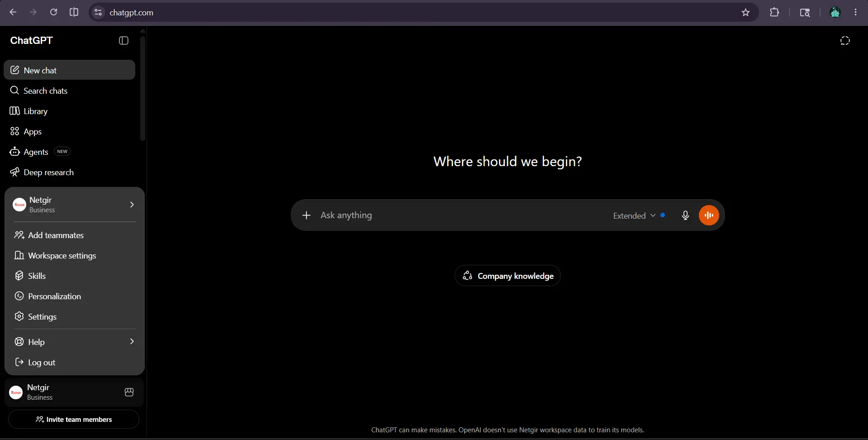This screenshot has height=440, width=868.
Task: Open Personalization
Action: [75, 296]
